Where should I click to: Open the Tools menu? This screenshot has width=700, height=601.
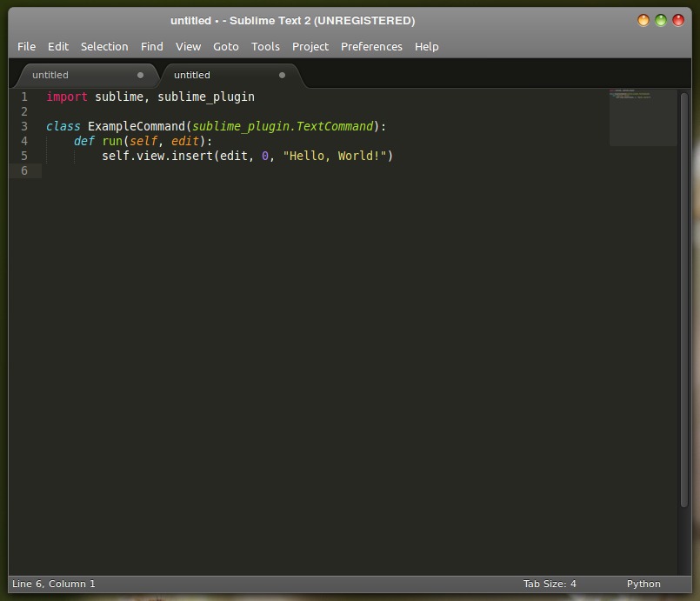point(265,46)
